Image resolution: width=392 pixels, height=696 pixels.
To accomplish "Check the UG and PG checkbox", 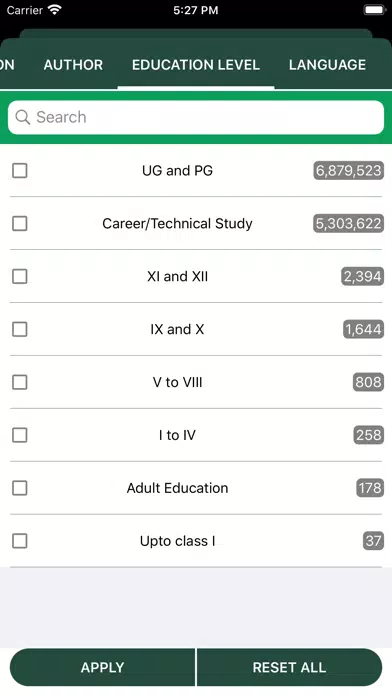I will click(20, 170).
